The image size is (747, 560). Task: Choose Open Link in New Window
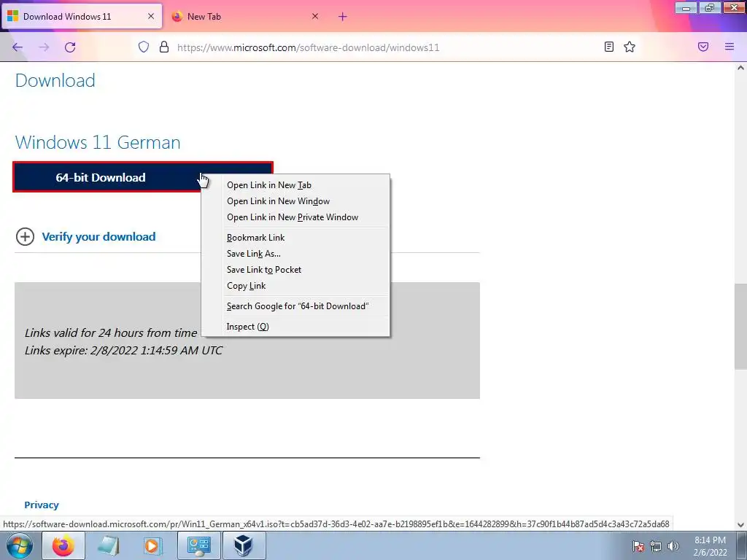[x=278, y=201]
